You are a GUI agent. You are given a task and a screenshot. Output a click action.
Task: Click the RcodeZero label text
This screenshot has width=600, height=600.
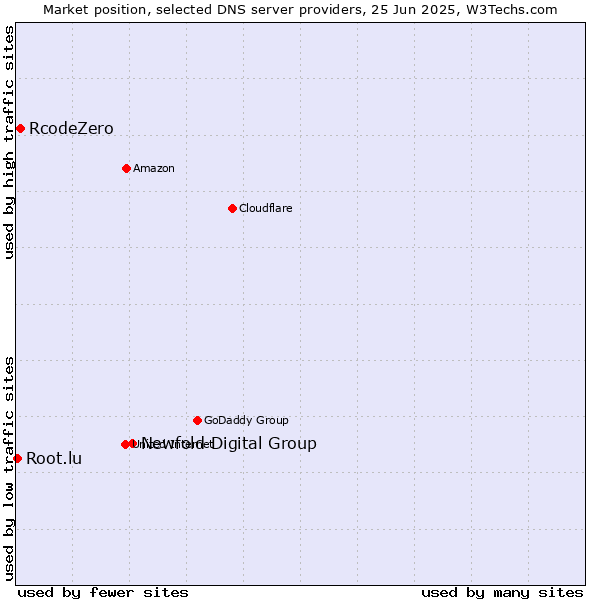click(71, 129)
